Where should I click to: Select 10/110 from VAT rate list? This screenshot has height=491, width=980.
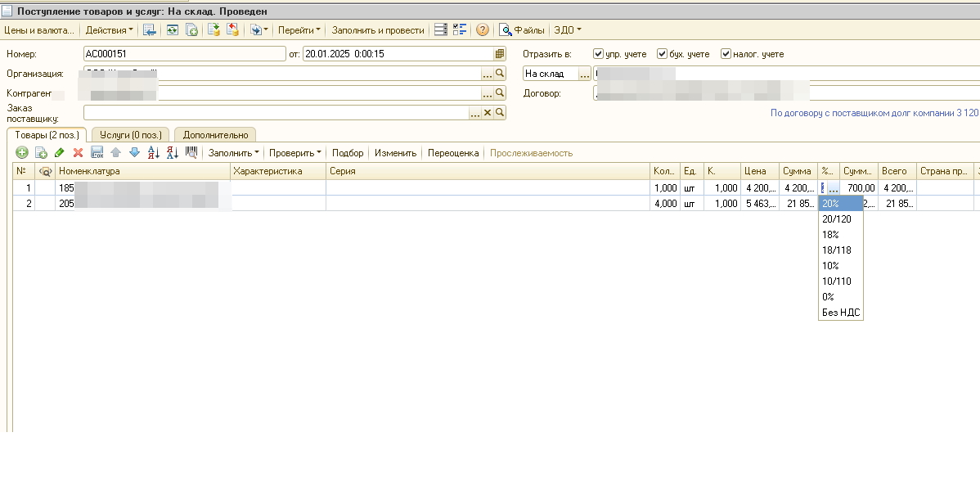(841, 282)
